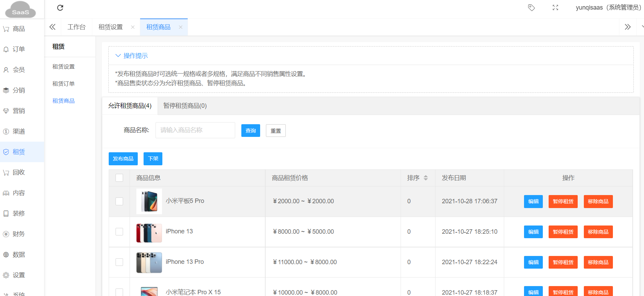
Task: Pause rental for 小米平板5 Pro
Action: pos(563,202)
